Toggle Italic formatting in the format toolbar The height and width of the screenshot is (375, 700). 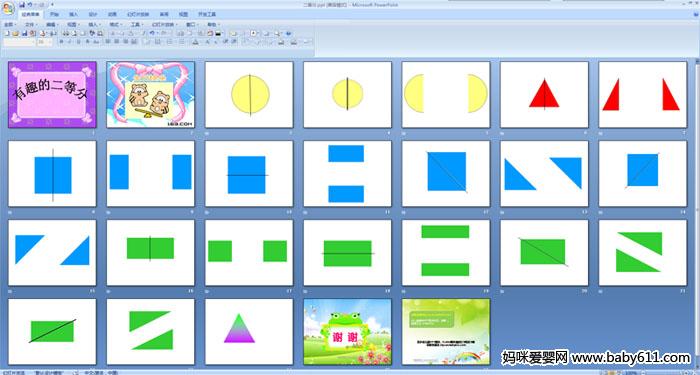70,42
